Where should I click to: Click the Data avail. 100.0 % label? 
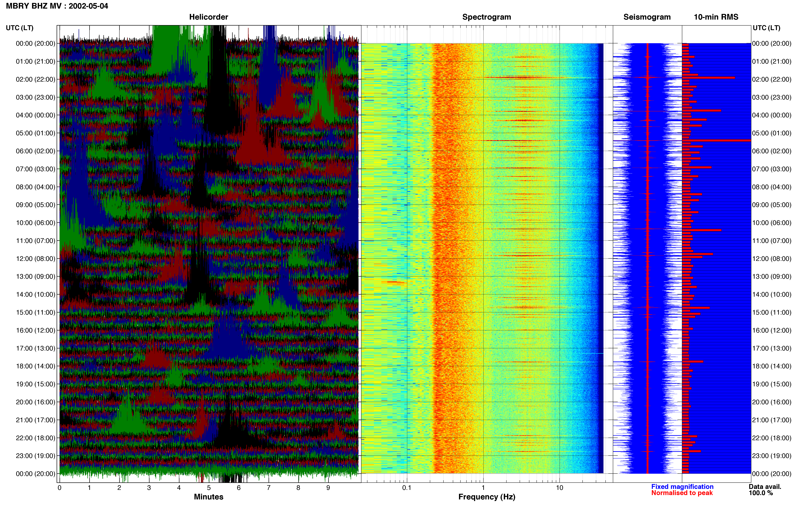[x=765, y=490]
